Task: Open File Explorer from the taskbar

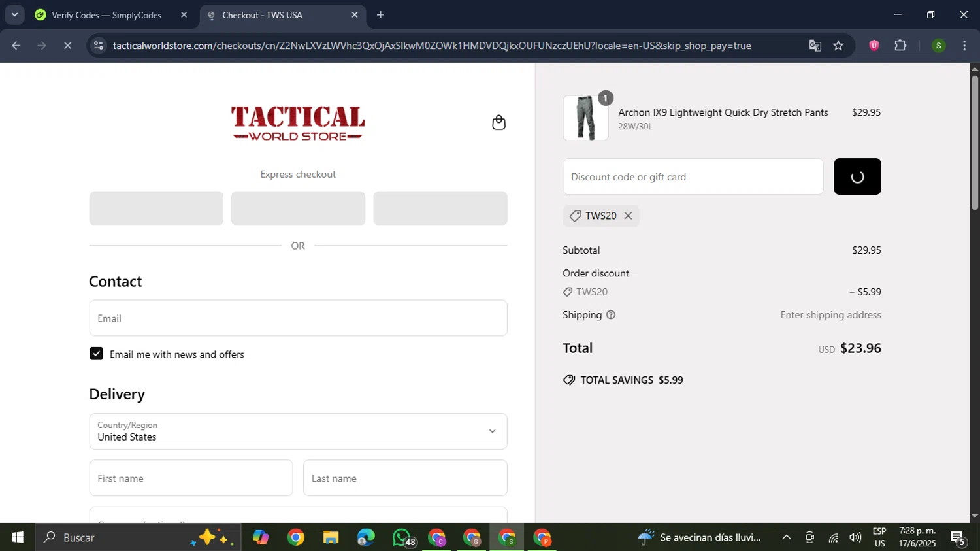Action: pyautogui.click(x=331, y=537)
